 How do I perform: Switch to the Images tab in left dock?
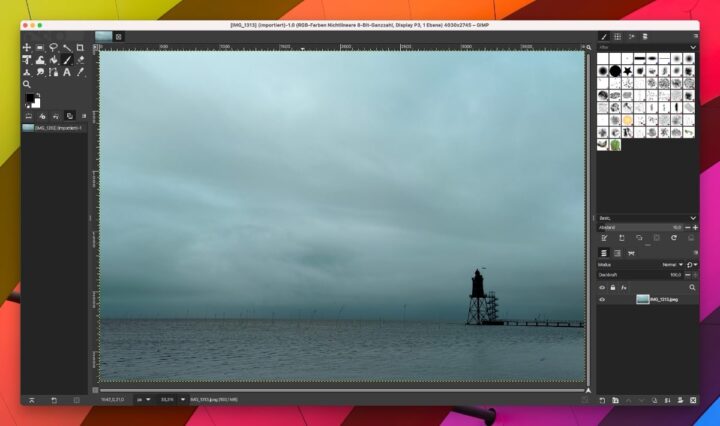pyautogui.click(x=69, y=116)
